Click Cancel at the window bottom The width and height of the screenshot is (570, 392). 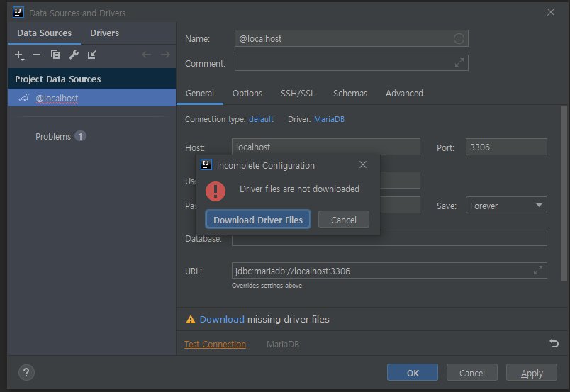[x=472, y=373]
